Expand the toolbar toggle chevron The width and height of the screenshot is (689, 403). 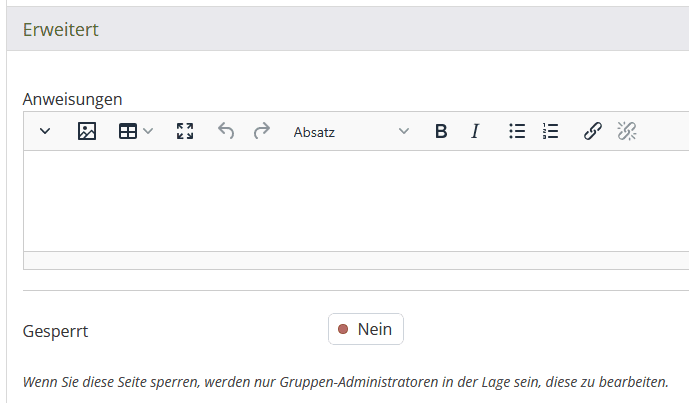(45, 131)
